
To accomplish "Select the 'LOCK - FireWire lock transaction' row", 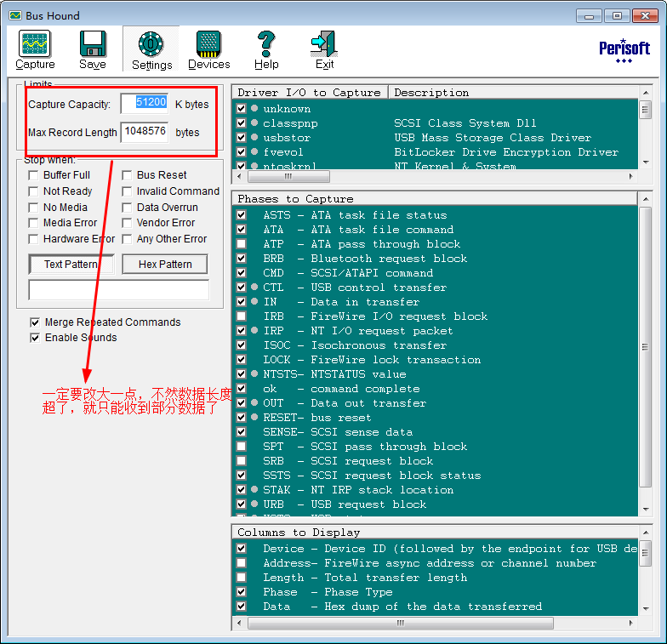I will (435, 359).
